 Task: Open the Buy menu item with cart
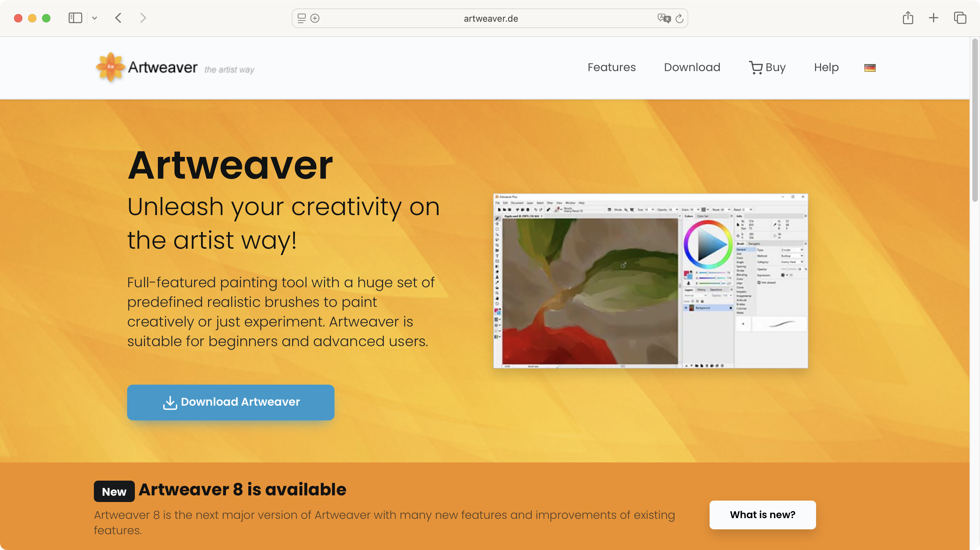point(767,67)
